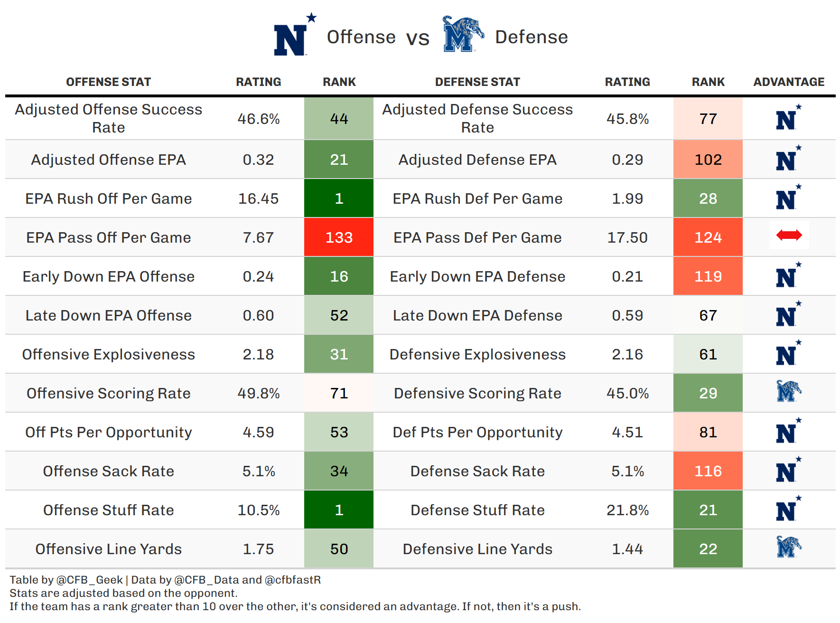Click the red rank 133 cell

[x=339, y=237]
